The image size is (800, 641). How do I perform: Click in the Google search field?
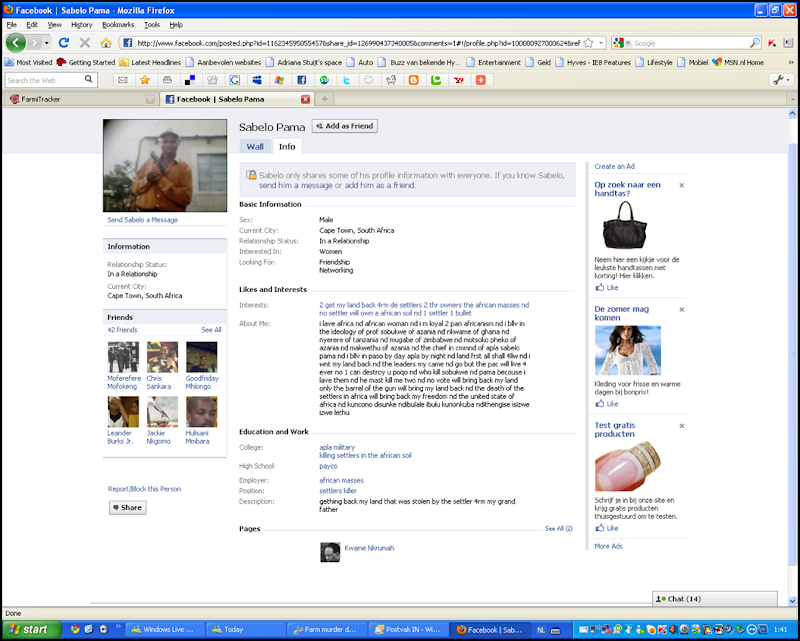click(x=690, y=43)
